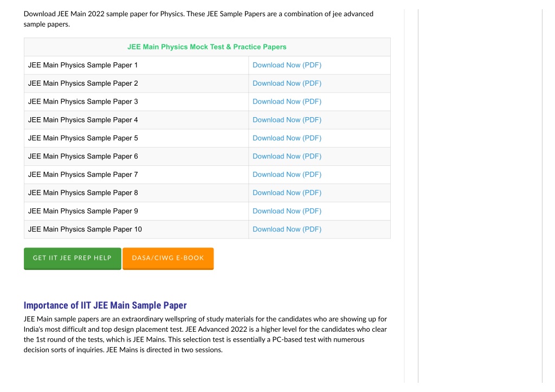Open the DASA/CIWG E-BOOK button
The height and width of the screenshot is (392, 555).
click(x=168, y=259)
